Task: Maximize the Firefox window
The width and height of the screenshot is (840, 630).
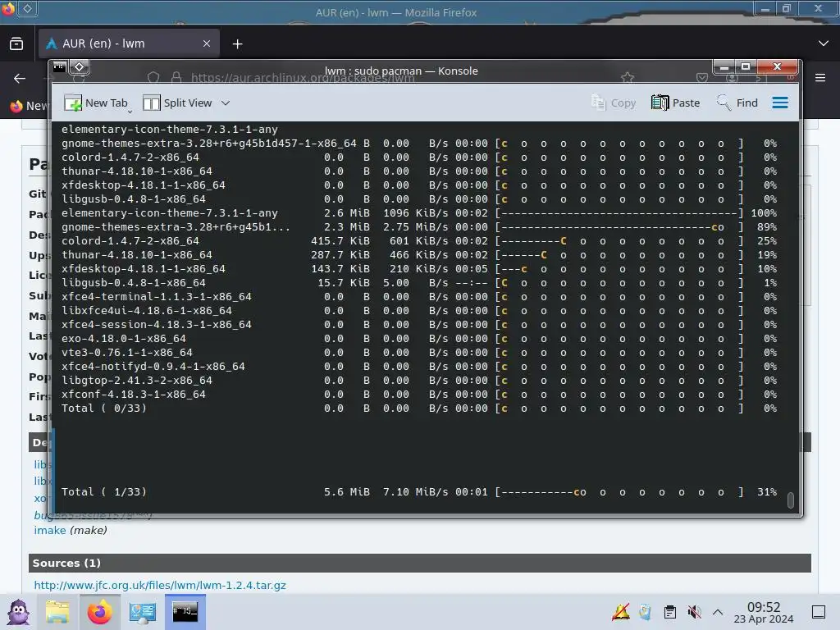Action: pyautogui.click(x=787, y=8)
